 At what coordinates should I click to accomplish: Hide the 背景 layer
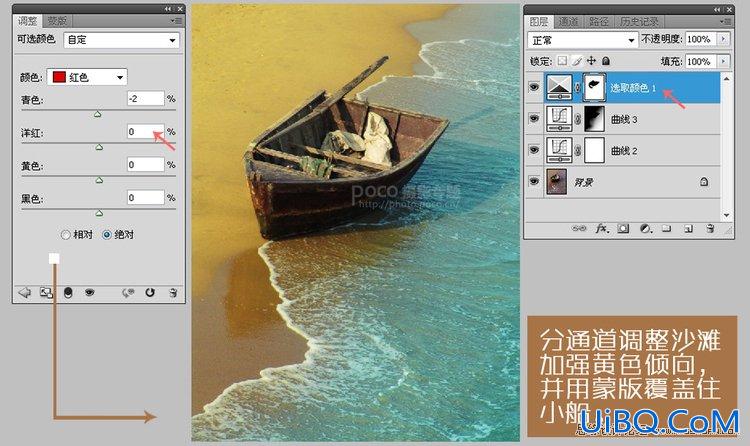(534, 181)
